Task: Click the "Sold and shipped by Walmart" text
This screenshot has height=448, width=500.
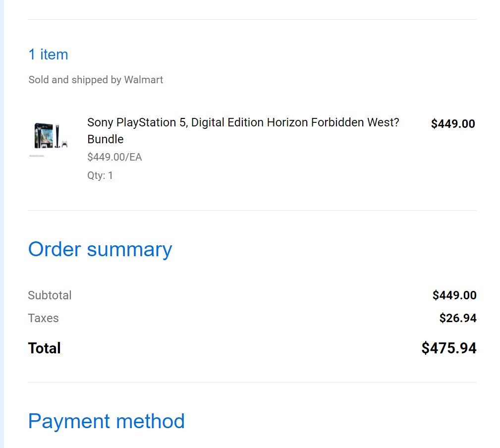Action: tap(96, 80)
